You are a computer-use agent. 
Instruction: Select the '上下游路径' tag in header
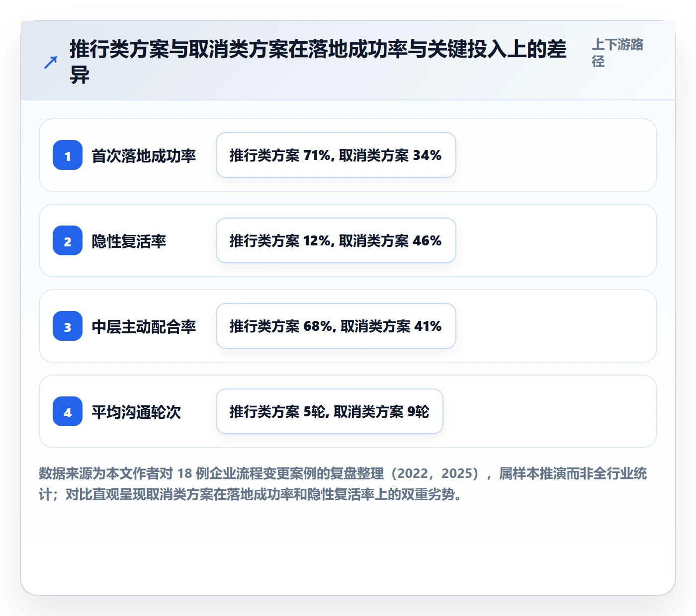pos(617,53)
